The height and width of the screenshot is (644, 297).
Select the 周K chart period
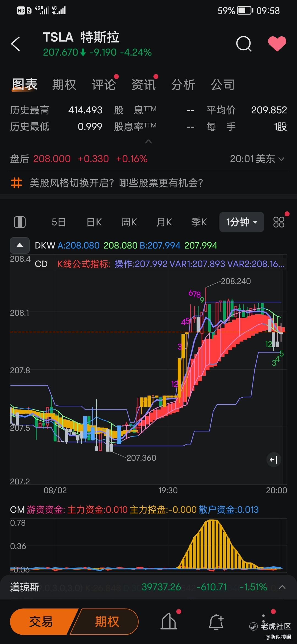(129, 222)
